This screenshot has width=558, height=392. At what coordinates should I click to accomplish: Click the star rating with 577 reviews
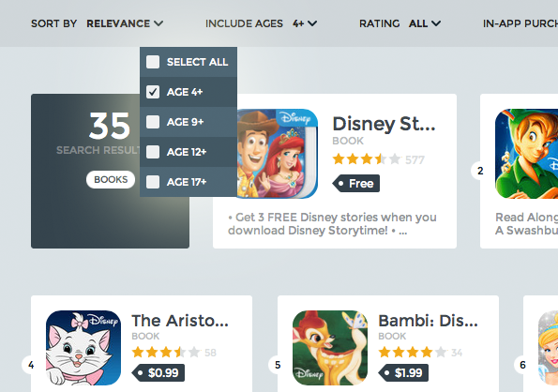point(367,159)
